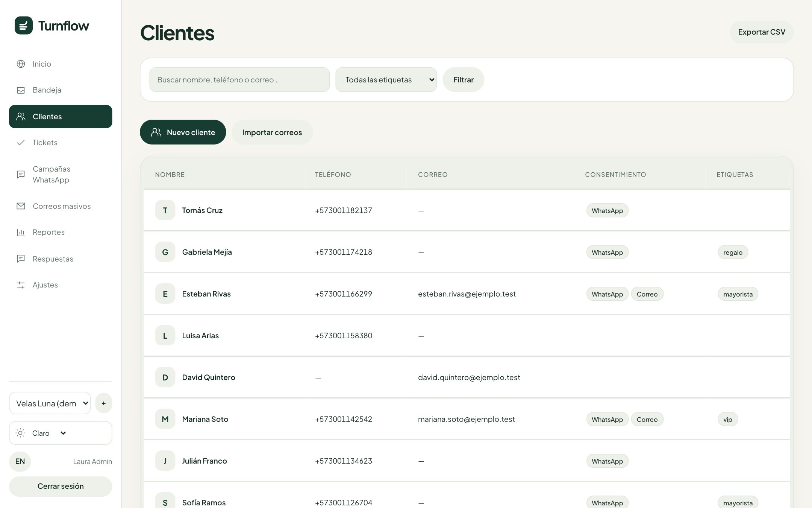The width and height of the screenshot is (812, 508).
Task: Focus the search field for name, phone or email
Action: [x=239, y=80]
